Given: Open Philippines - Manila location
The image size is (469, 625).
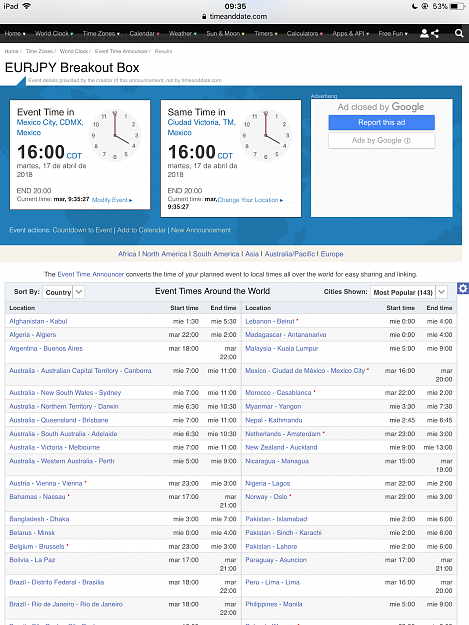Looking at the screenshot, I should (274, 604).
